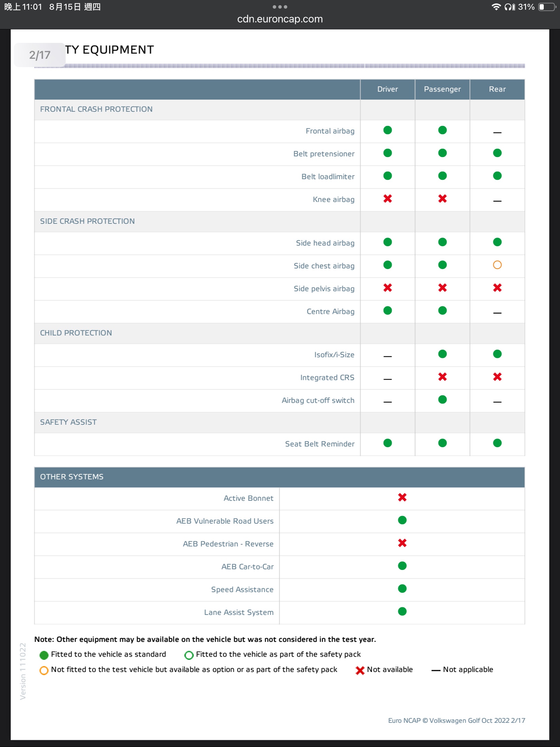Screen dimensions: 560x747
Task: Click the Frontal airbag row label
Action: (x=330, y=131)
